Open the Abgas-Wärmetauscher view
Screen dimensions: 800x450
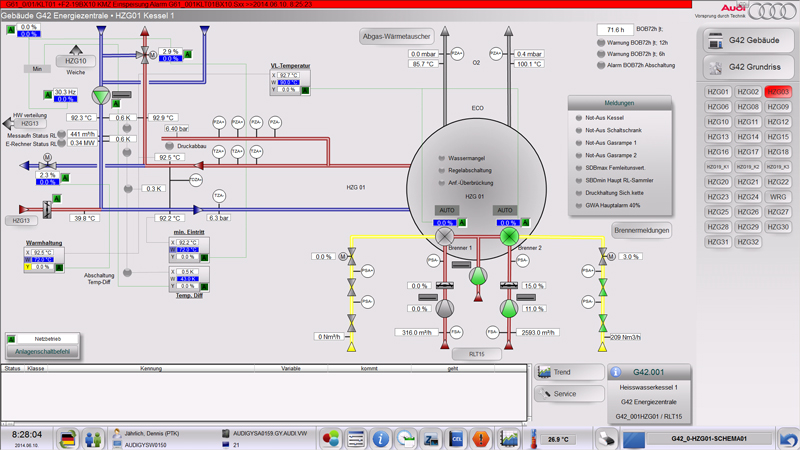(x=396, y=36)
